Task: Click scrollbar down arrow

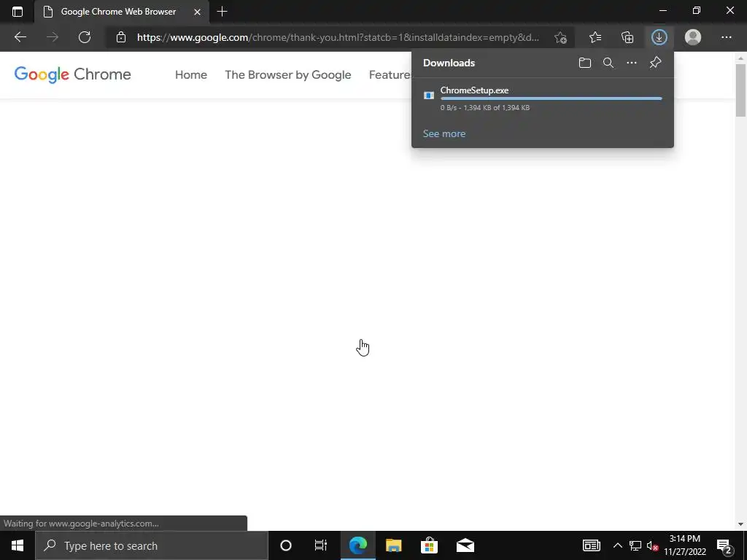Action: click(x=740, y=524)
